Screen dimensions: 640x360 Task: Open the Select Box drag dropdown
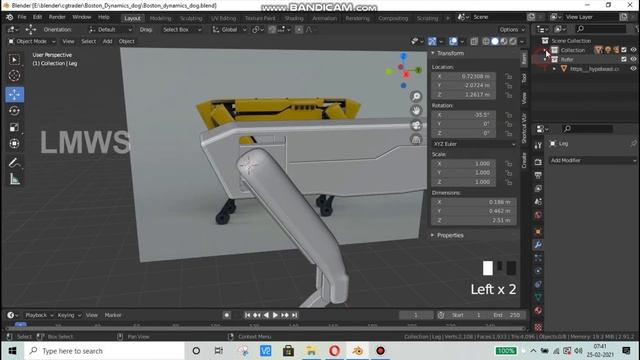click(x=182, y=29)
